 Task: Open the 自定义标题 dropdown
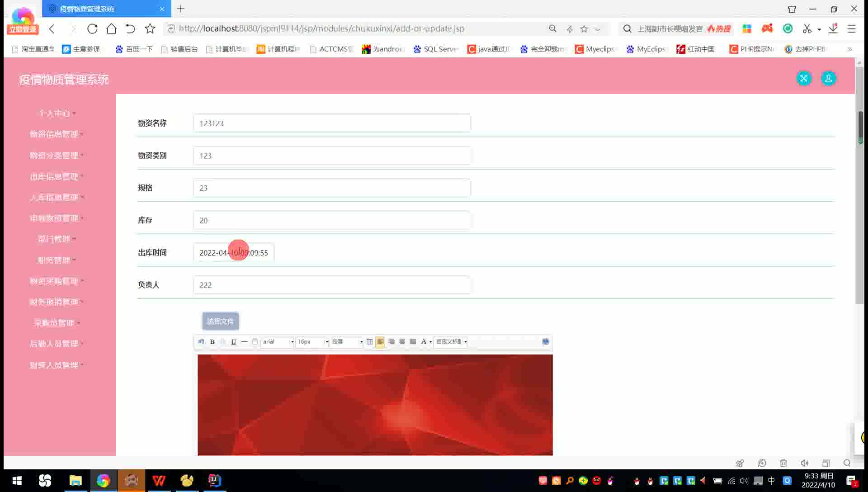tap(451, 342)
